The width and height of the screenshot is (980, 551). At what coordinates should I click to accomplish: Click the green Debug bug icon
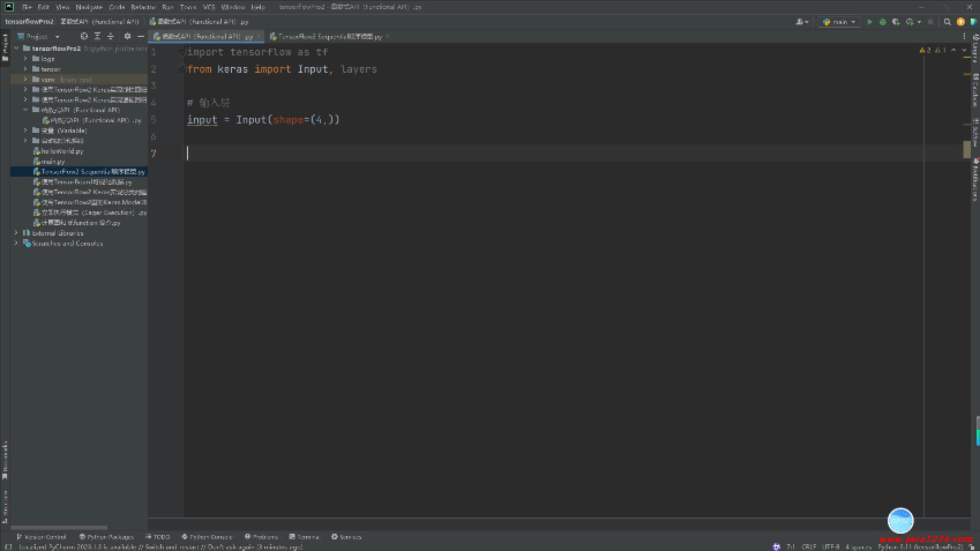(x=883, y=22)
